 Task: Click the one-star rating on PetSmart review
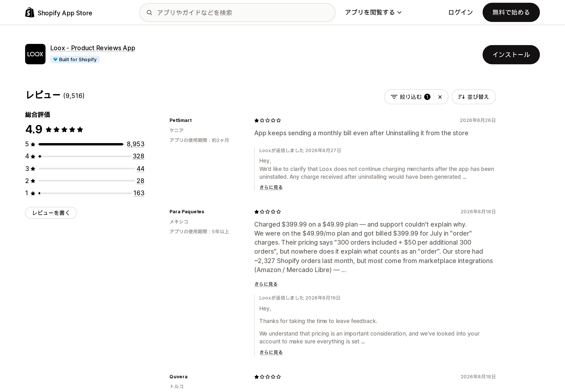268,120
